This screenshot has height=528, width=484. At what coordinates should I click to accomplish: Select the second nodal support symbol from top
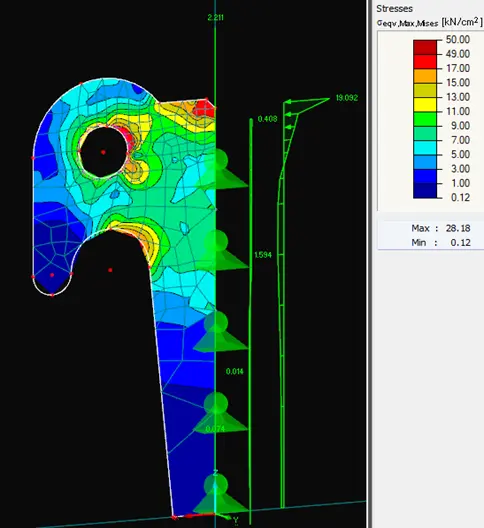coord(222,250)
